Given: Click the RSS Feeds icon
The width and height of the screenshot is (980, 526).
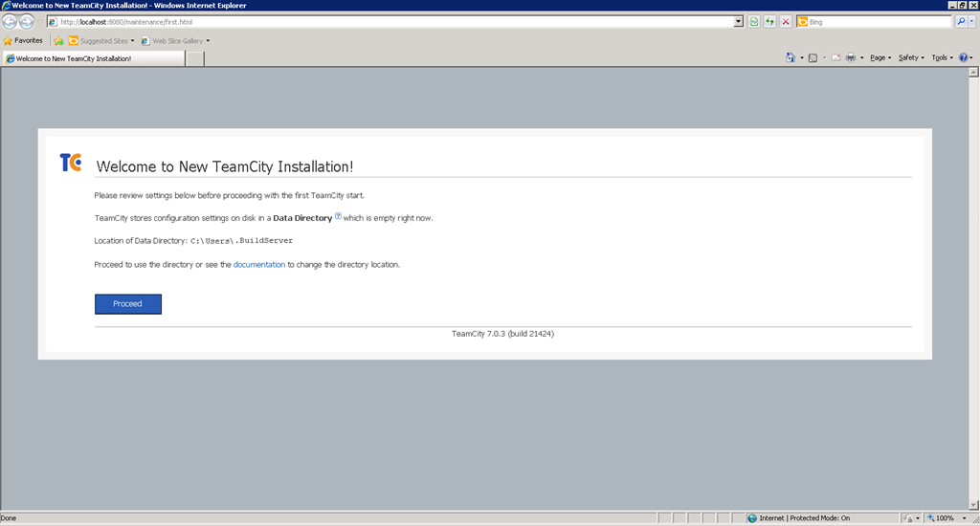Looking at the screenshot, I should [813, 57].
